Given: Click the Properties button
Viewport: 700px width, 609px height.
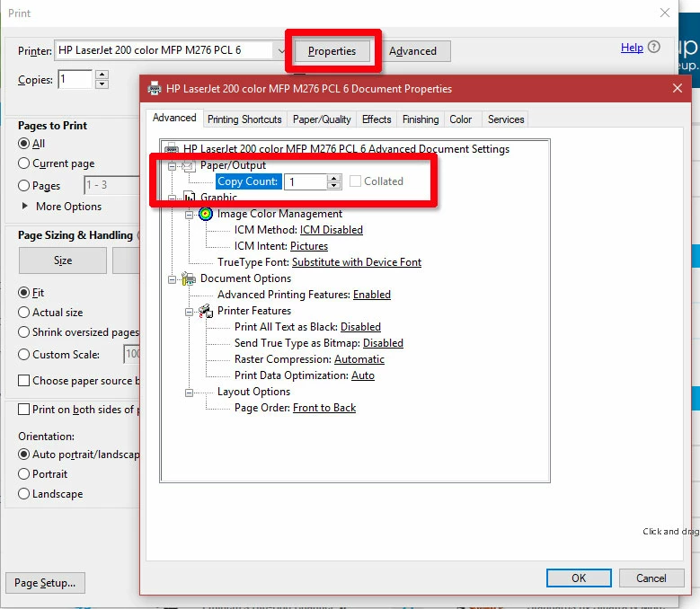Looking at the screenshot, I should 332,51.
